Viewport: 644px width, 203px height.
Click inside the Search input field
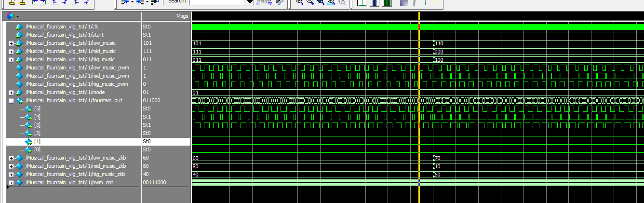tap(217, 2)
